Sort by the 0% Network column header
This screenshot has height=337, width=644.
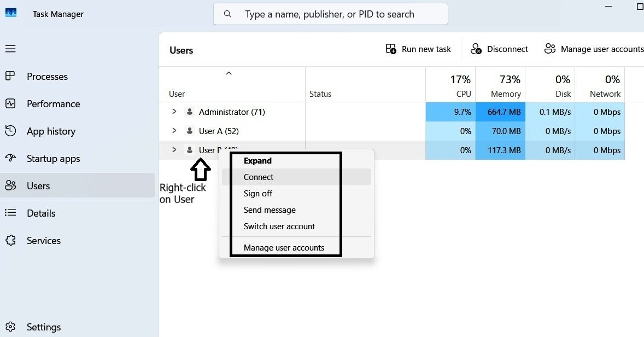[x=600, y=85]
